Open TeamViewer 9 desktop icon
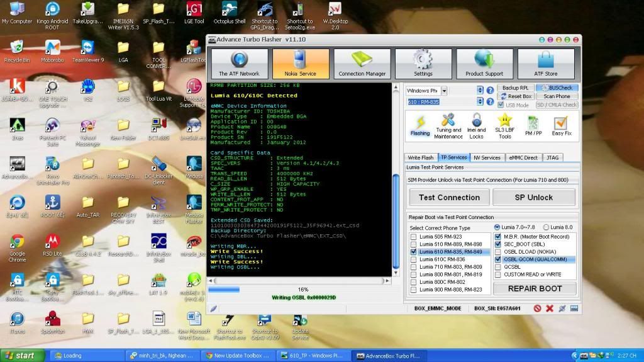Image resolution: width=644 pixels, height=362 pixels. click(87, 52)
